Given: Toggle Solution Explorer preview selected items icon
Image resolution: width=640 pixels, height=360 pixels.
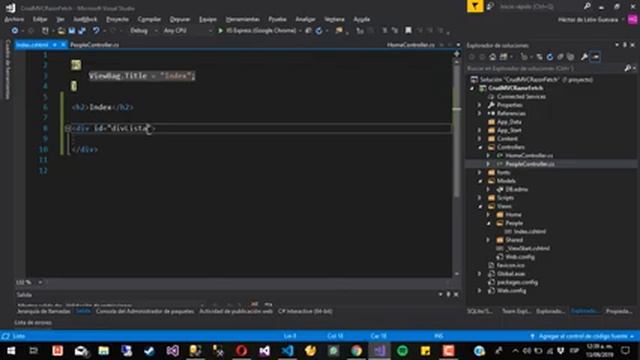Looking at the screenshot, I should click(596, 57).
